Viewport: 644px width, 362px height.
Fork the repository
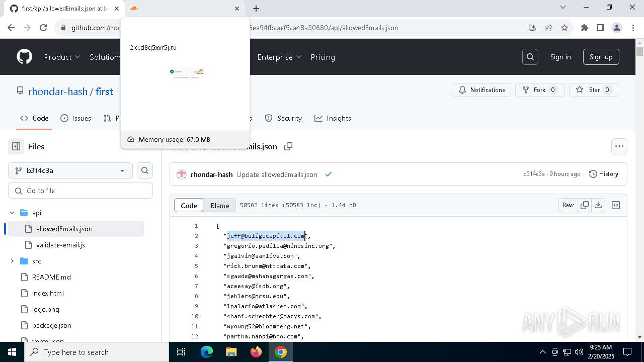[540, 90]
